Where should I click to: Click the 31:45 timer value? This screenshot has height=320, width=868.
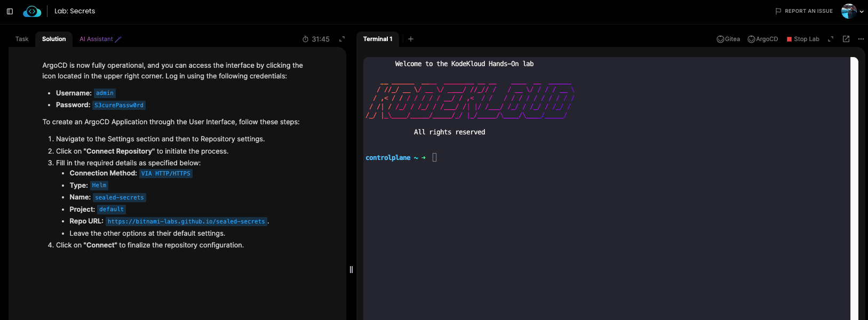coord(321,39)
